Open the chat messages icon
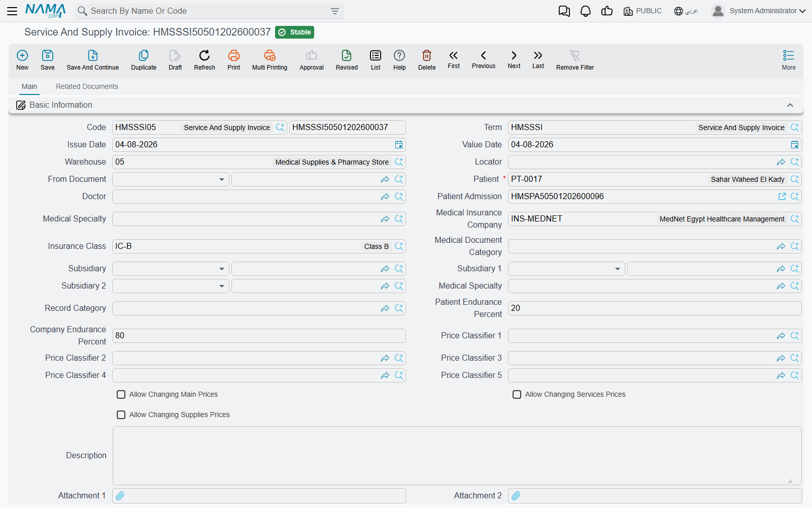The image size is (812, 508). click(564, 11)
